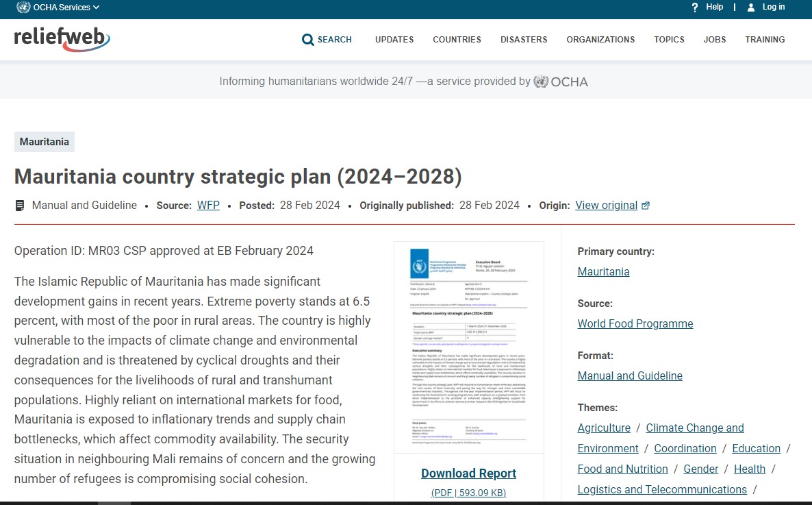Open the Organizations menu item
The height and width of the screenshot is (505, 812).
(600, 40)
